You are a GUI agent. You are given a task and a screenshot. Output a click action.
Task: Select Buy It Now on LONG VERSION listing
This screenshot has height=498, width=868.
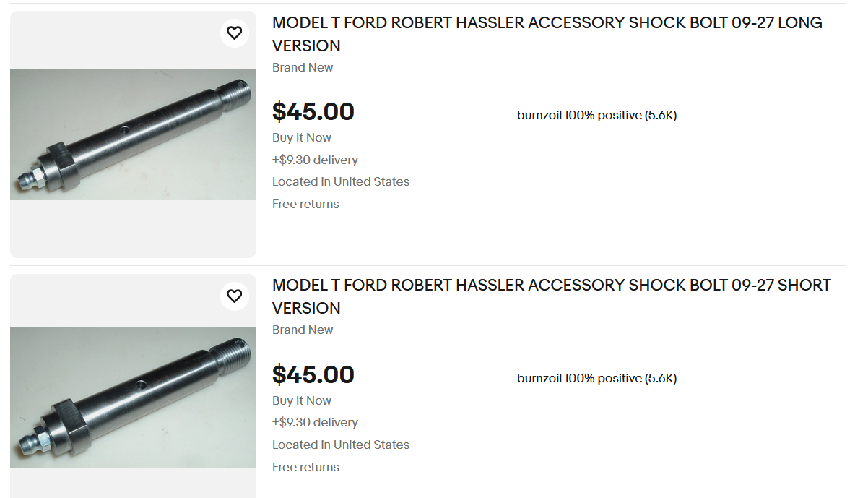[x=302, y=137]
